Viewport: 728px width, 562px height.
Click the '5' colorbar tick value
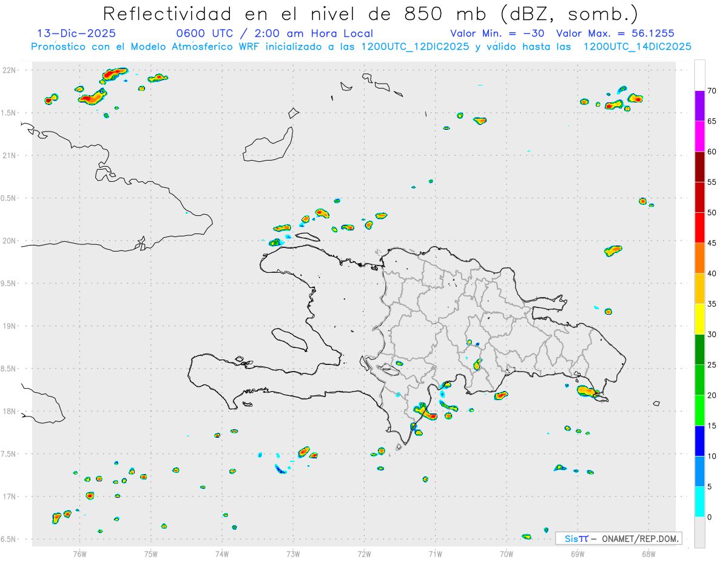pos(709,486)
